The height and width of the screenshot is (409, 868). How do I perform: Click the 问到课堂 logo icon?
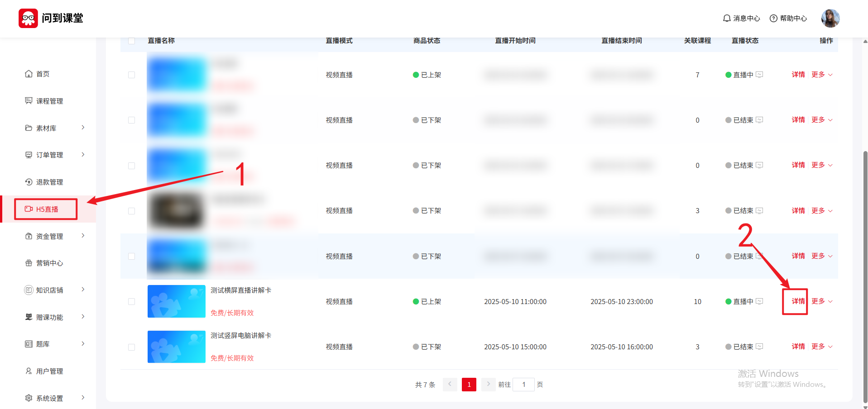click(x=28, y=19)
